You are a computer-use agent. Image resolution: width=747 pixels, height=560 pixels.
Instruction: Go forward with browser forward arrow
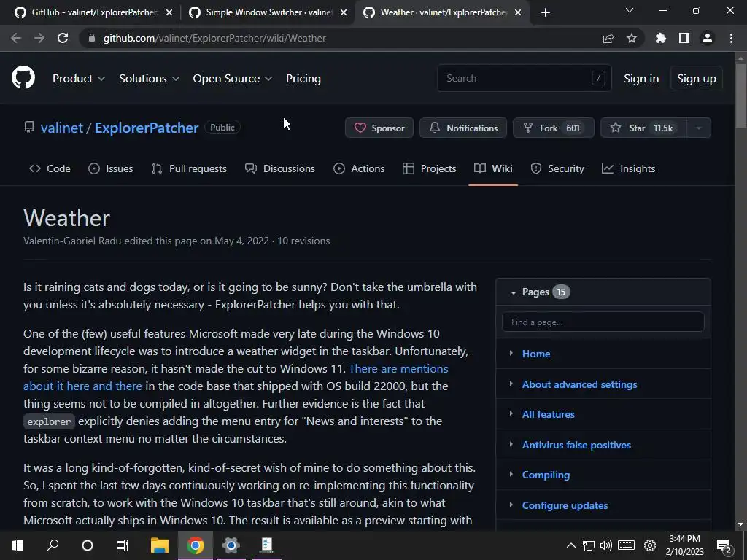[39, 38]
